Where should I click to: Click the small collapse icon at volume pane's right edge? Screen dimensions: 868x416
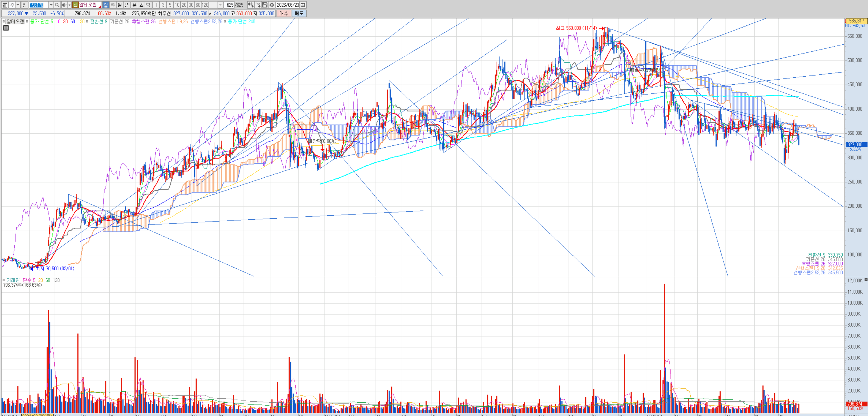pyautogui.click(x=866, y=280)
